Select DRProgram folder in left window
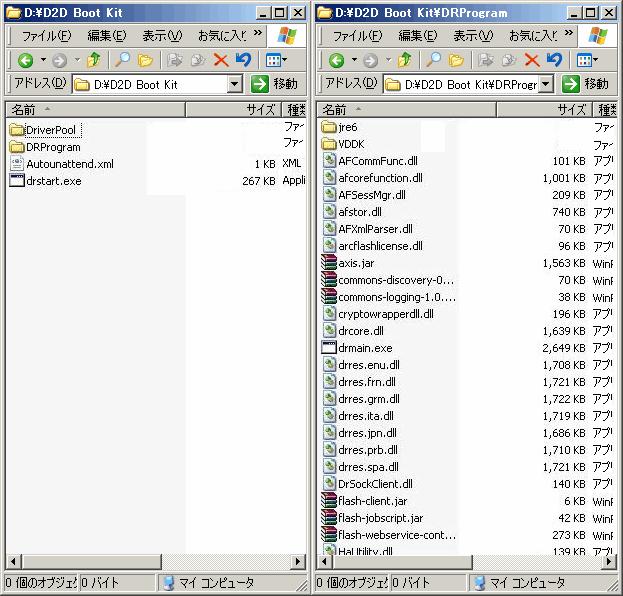 pos(44,147)
